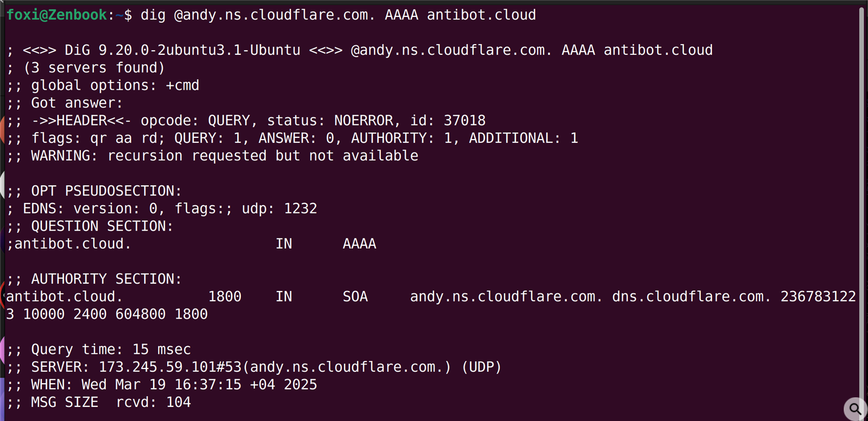Click the dns.cloudflare.com. hostname
This screenshot has height=421, width=868.
point(691,297)
